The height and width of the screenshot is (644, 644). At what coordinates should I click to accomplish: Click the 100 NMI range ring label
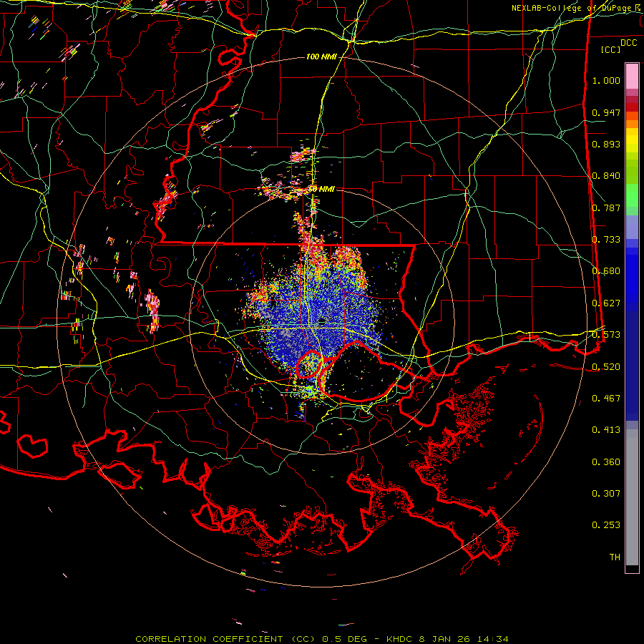pos(321,57)
